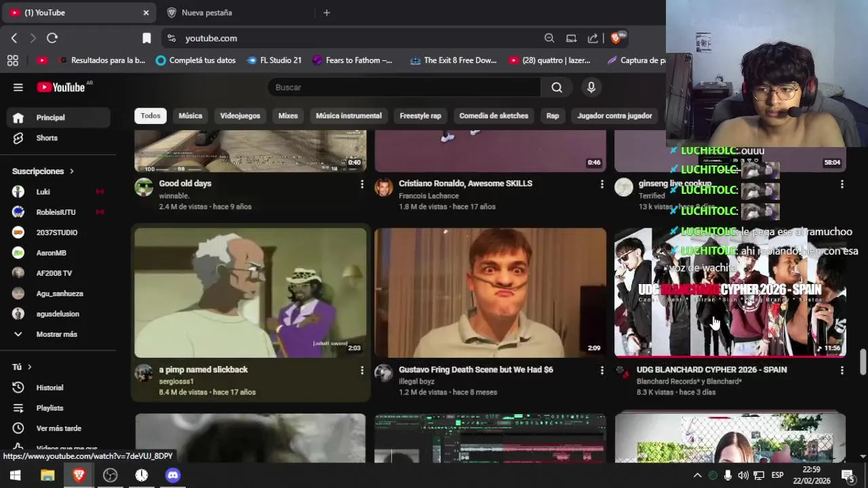868x488 pixels.
Task: Open the zoom magnifier in address bar
Action: point(549,38)
